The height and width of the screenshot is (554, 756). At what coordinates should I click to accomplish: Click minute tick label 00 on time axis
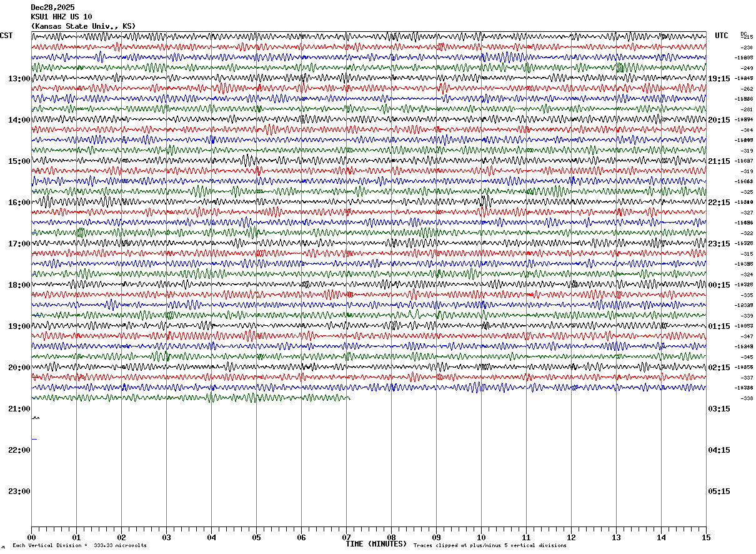tap(31, 538)
